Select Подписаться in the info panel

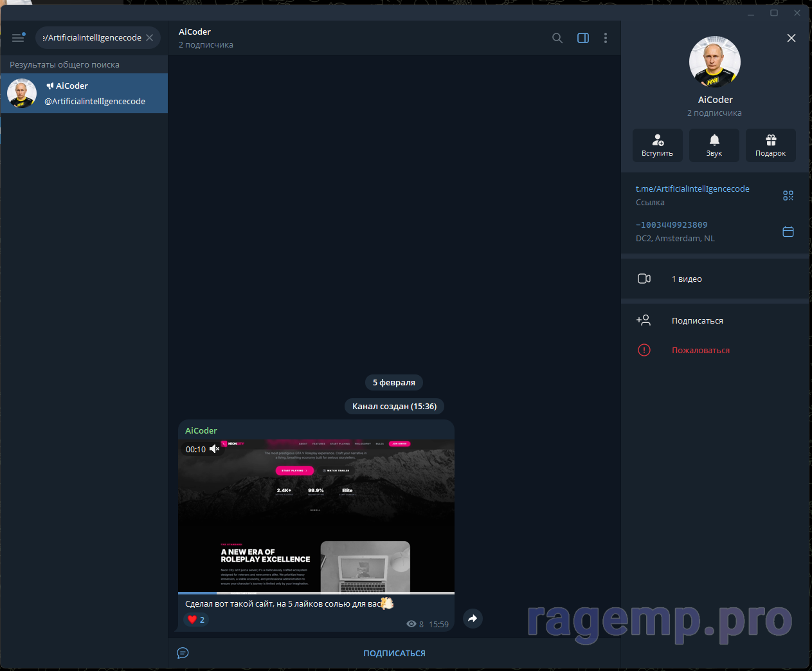tap(697, 320)
